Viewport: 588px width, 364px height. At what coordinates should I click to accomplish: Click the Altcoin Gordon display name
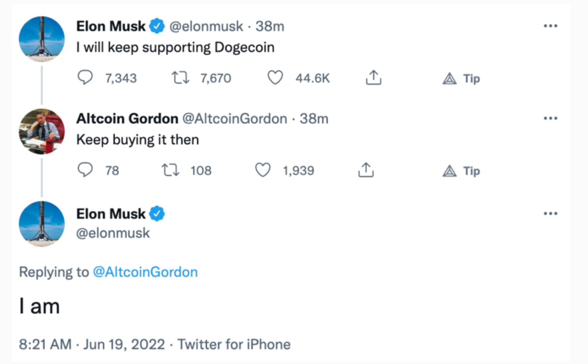tap(127, 119)
